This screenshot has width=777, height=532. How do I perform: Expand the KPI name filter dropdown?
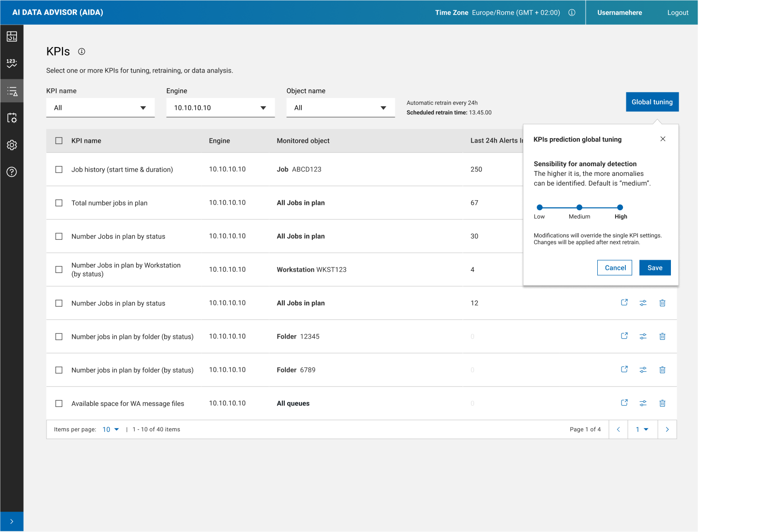[x=100, y=108]
